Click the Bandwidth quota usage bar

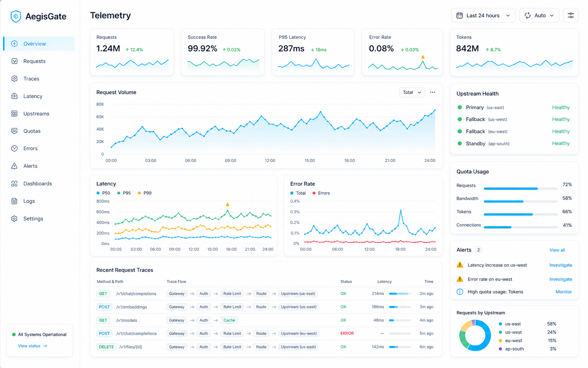pyautogui.click(x=521, y=201)
